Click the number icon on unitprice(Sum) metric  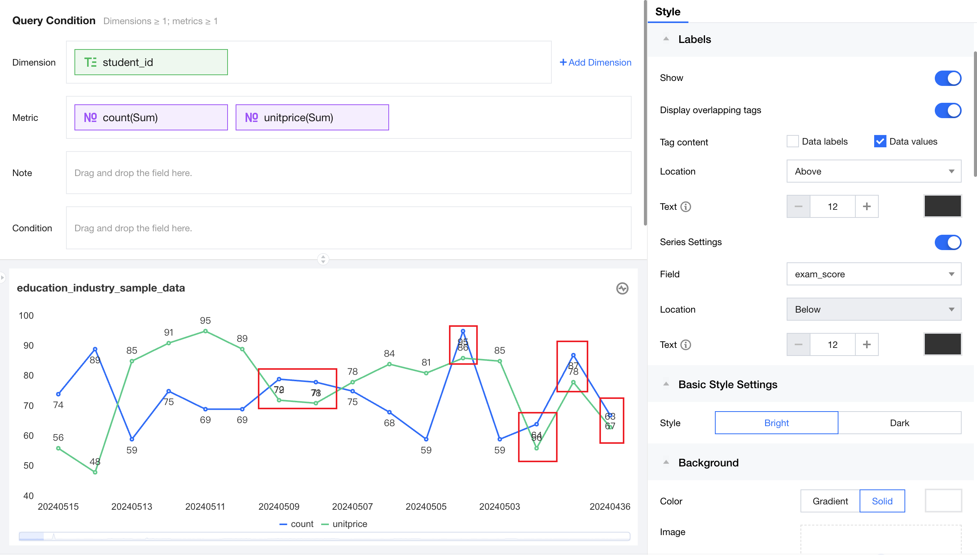[x=251, y=117]
